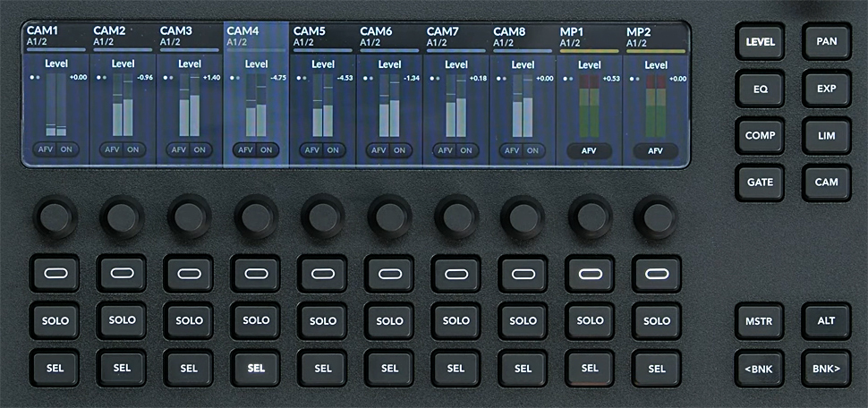
Task: Open the EQ control mode
Action: tap(760, 89)
